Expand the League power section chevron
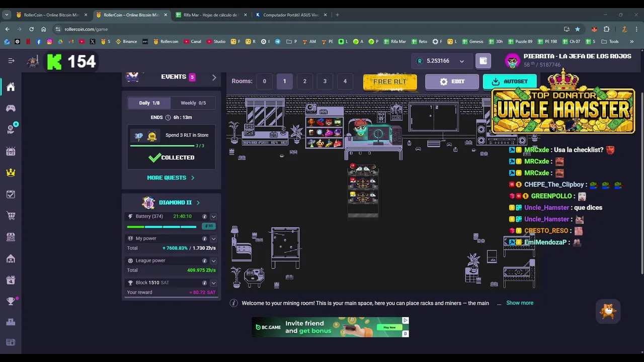 pyautogui.click(x=213, y=261)
